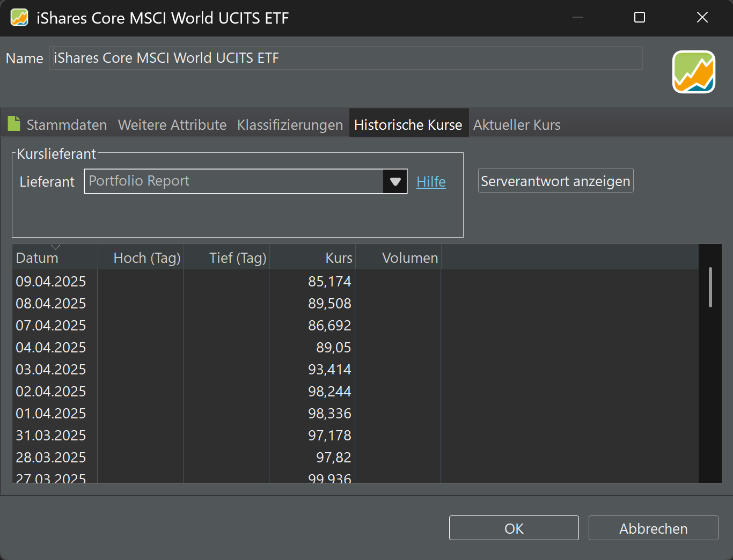Maximize the dialog window
The width and height of the screenshot is (733, 560).
[640, 18]
